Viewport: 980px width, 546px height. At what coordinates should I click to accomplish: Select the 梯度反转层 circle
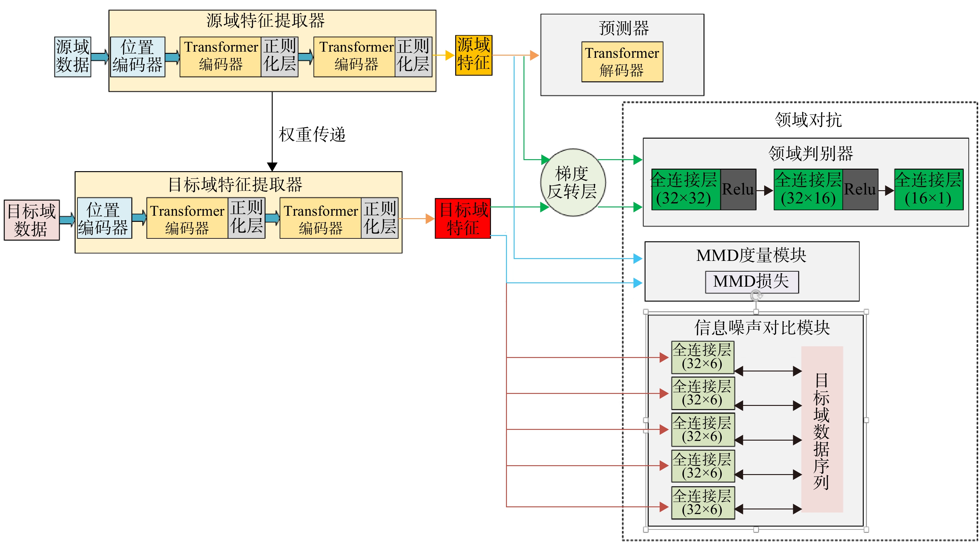pos(573,183)
